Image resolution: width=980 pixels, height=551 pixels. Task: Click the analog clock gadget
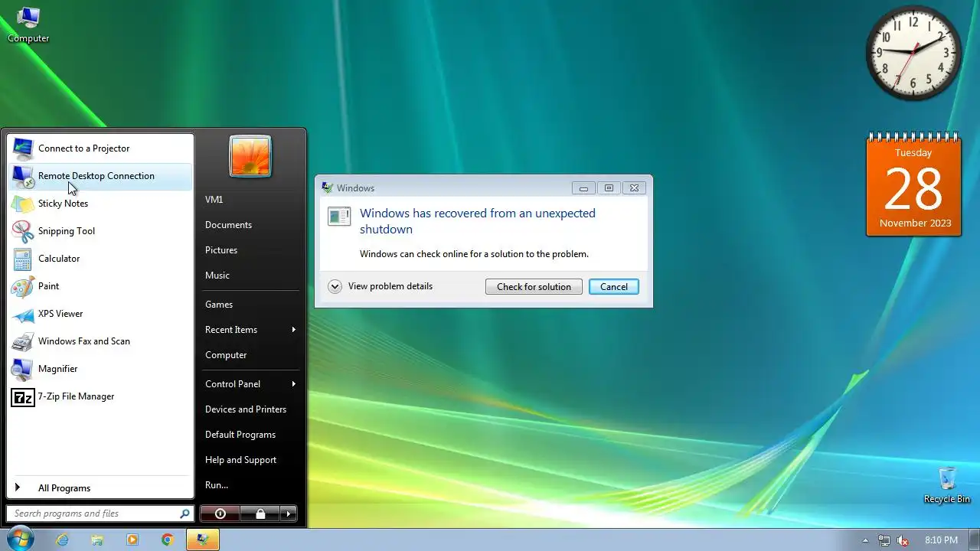pos(913,53)
